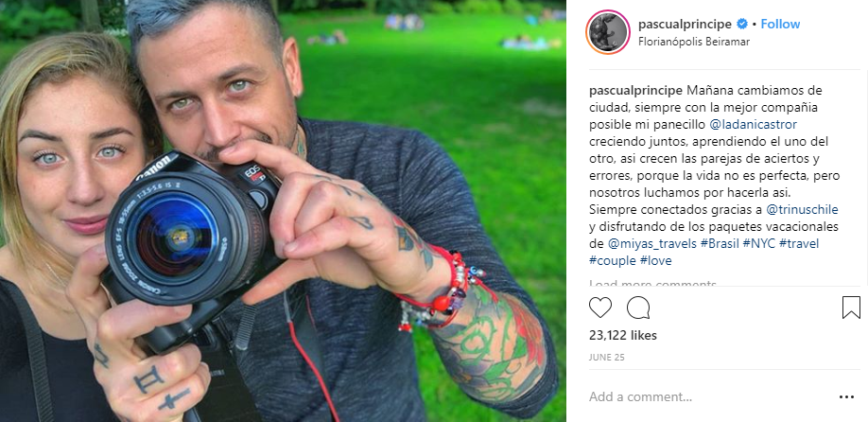Screen dimensions: 868x422
Task: Open the three-dots more options menu
Action: click(x=846, y=397)
